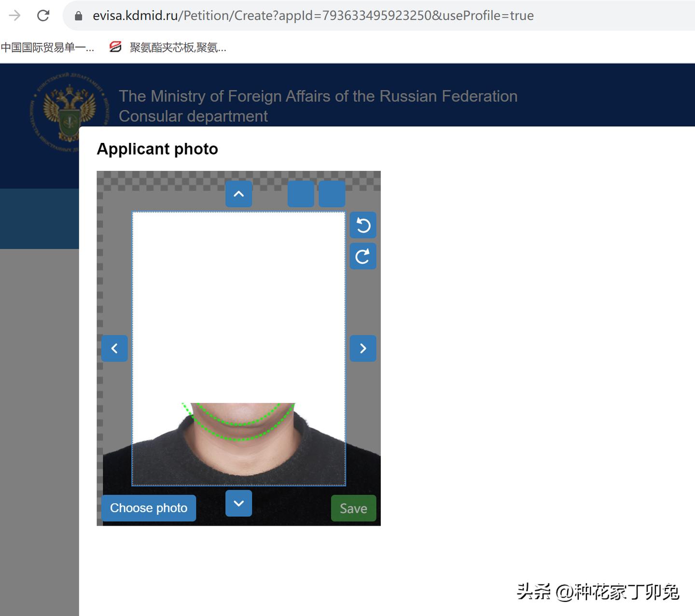Viewport: 695px width, 616px height.
Task: Rotate the photo counterclockwise
Action: (x=363, y=224)
